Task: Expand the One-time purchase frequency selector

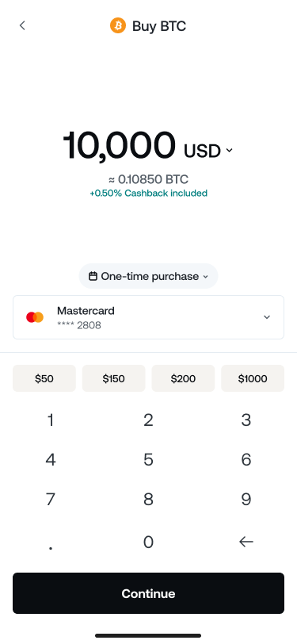Action: [149, 276]
